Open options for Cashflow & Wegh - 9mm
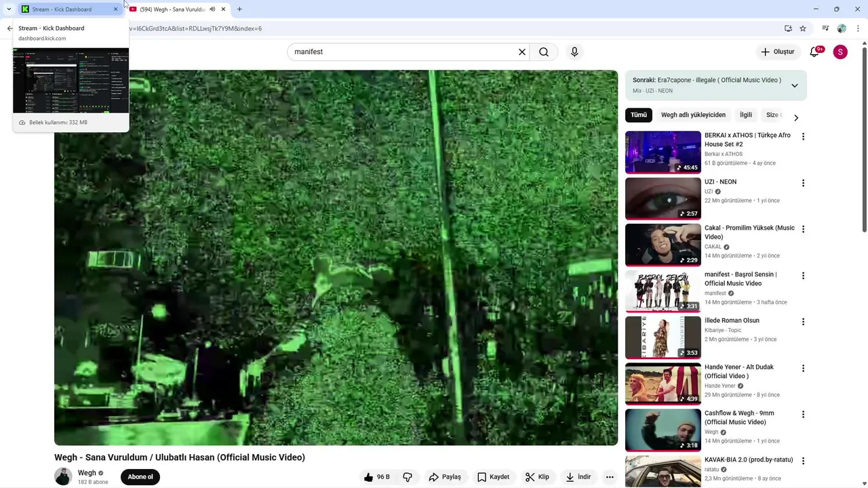868x488 pixels. pyautogui.click(x=803, y=414)
